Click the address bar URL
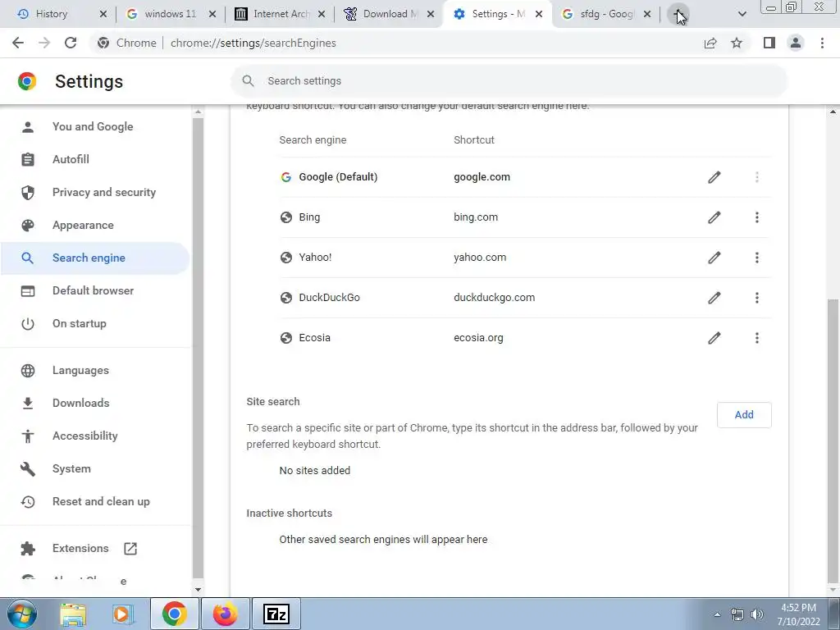840x630 pixels. tap(253, 43)
